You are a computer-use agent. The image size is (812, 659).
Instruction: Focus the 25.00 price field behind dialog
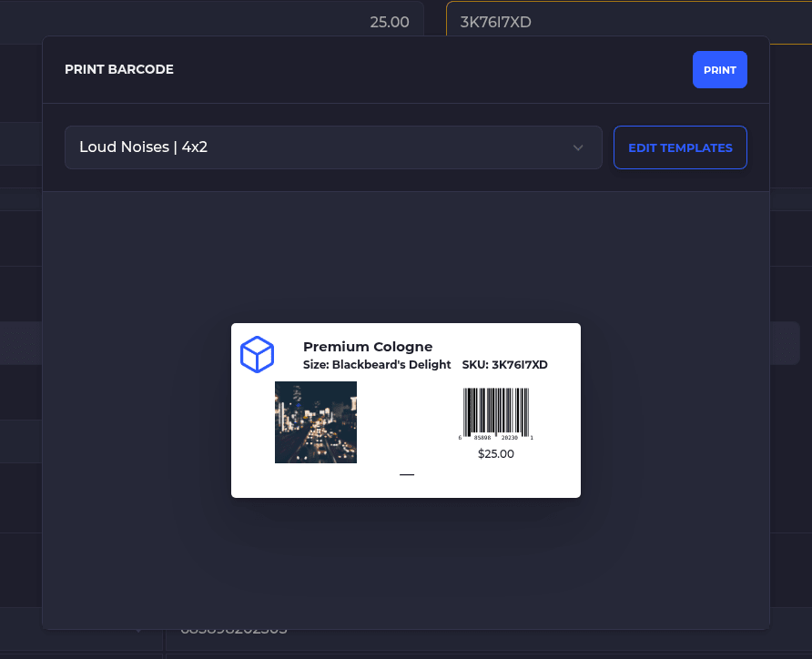point(212,22)
